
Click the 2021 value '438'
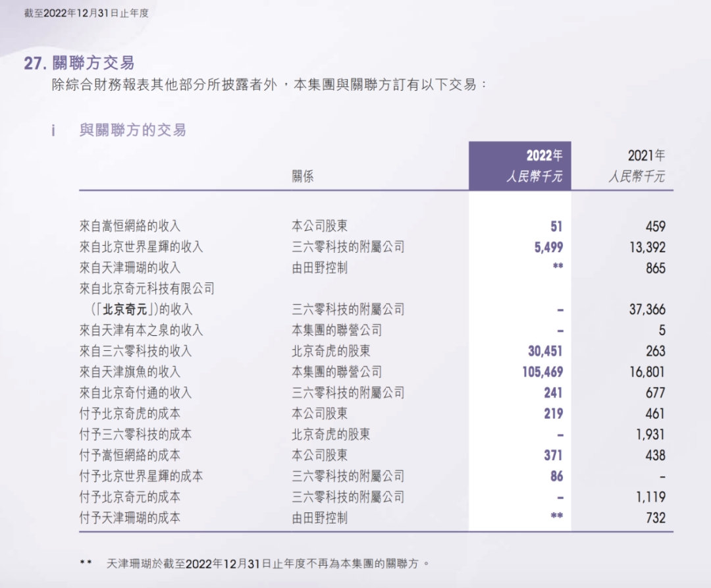click(x=656, y=456)
